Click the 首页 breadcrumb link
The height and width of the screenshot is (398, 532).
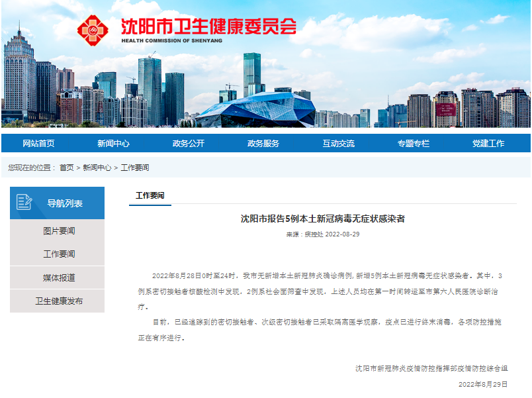[x=66, y=168]
